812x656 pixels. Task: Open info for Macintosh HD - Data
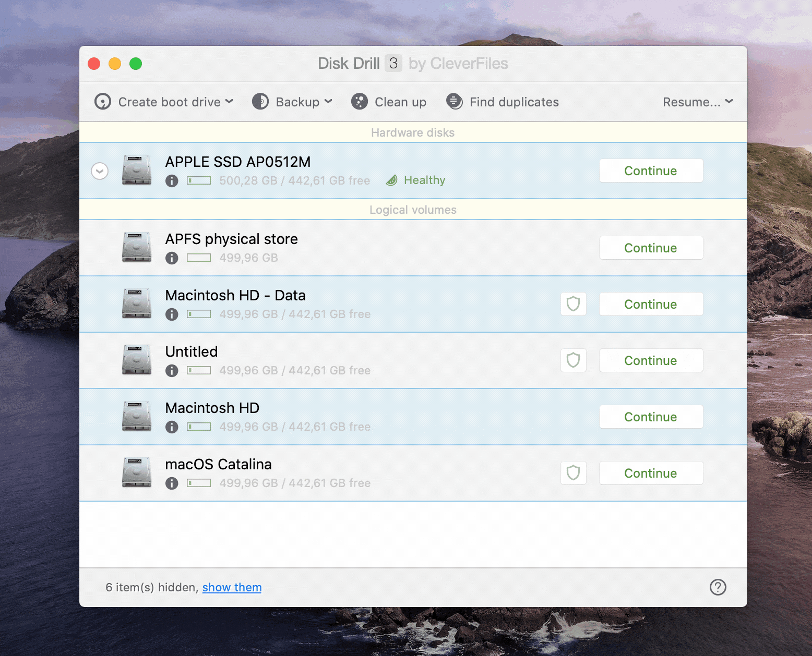[172, 314]
